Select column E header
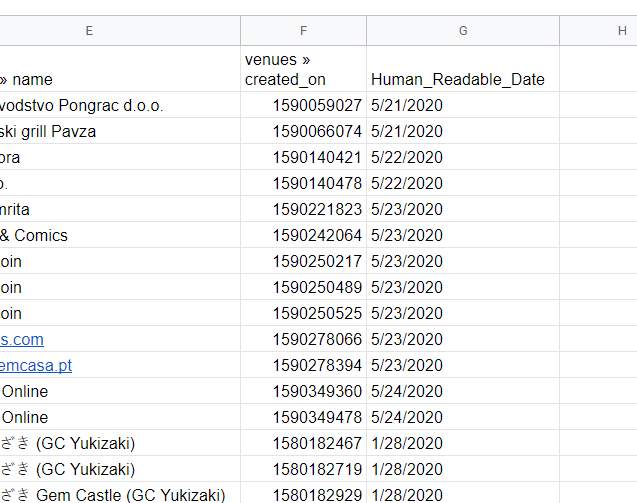Viewport: 637px width, 503px height. coord(120,30)
